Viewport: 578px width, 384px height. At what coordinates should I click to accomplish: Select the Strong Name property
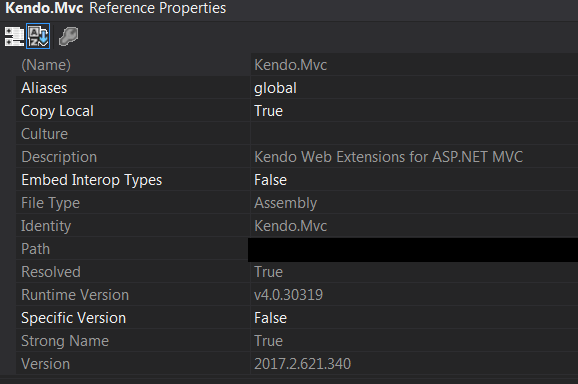[65, 341]
